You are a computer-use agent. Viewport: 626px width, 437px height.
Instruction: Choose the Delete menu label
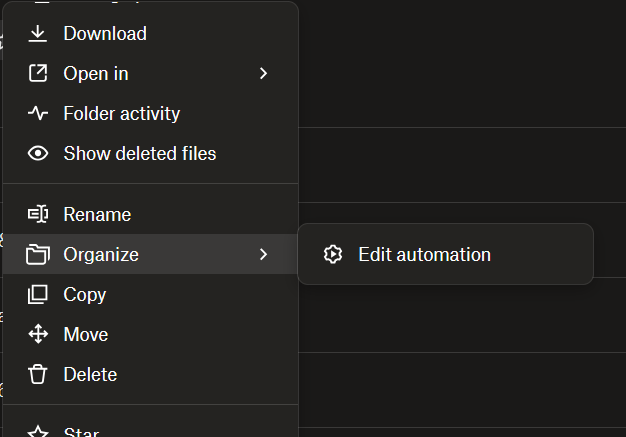pyautogui.click(x=90, y=374)
